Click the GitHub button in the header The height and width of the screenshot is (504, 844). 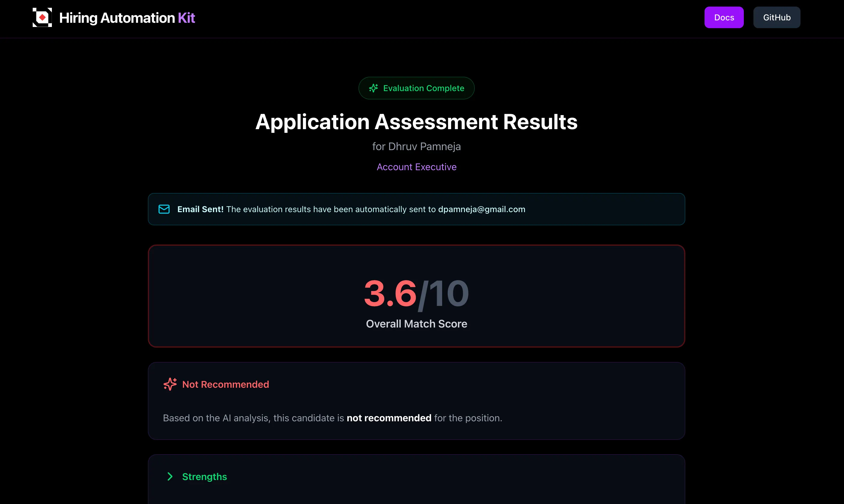point(777,17)
